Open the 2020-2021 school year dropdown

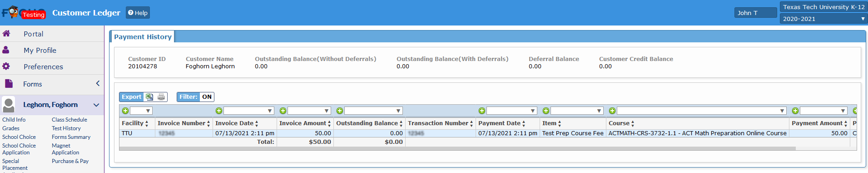click(823, 19)
